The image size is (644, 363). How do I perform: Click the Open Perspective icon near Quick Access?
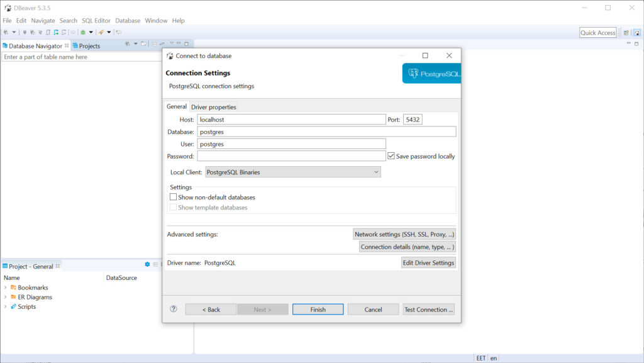(x=626, y=33)
